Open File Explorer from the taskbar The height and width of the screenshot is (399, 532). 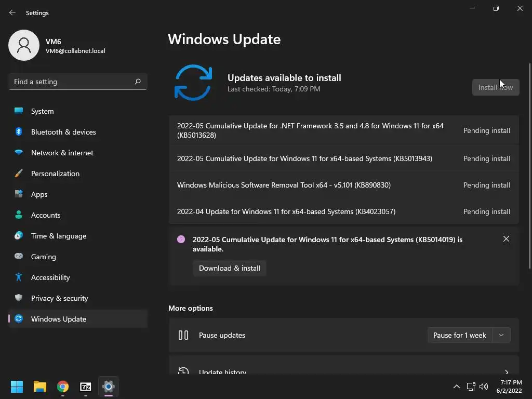[x=39, y=387]
